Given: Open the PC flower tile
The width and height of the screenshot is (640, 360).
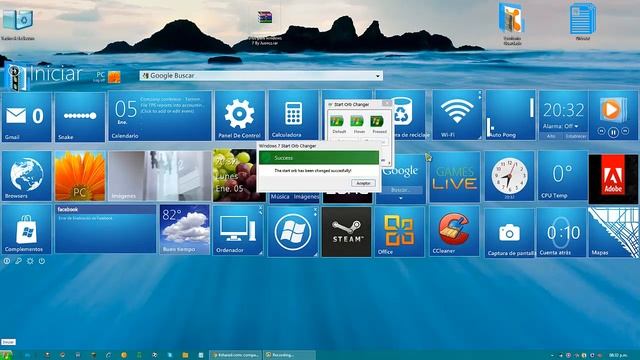Looking at the screenshot, I should (x=80, y=176).
